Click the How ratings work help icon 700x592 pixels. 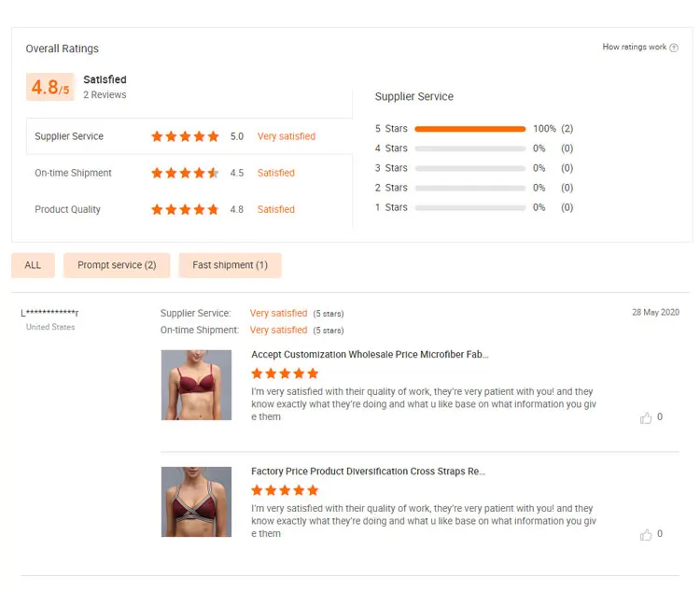click(x=674, y=48)
